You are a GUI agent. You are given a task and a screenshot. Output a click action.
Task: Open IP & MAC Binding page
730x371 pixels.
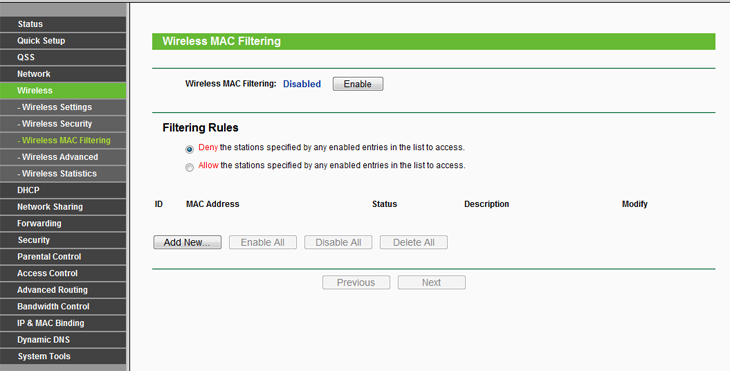point(63,323)
